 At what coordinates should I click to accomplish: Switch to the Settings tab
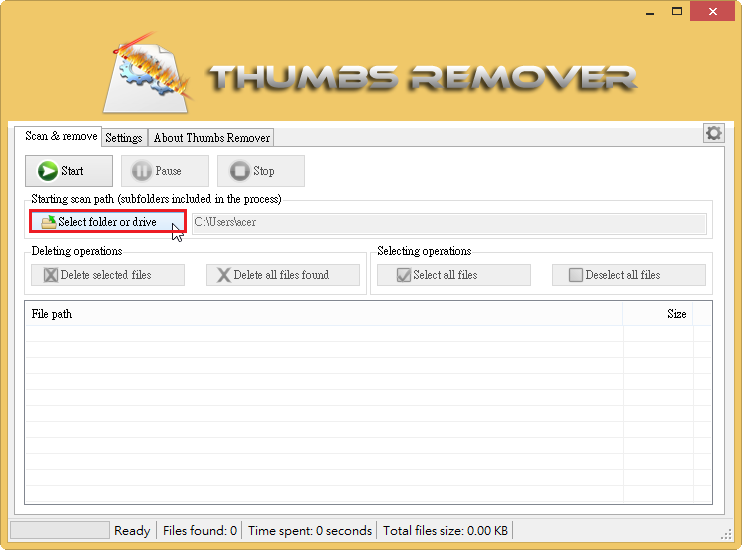pos(124,138)
